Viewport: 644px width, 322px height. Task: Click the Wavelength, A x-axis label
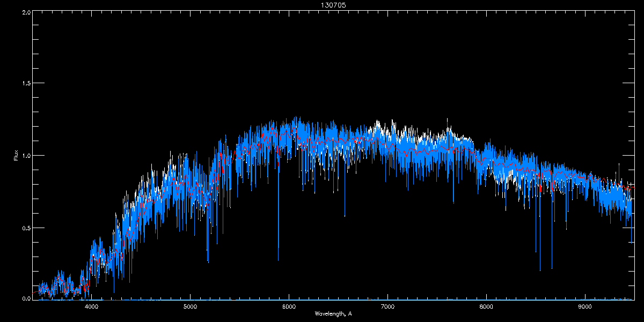click(x=333, y=313)
